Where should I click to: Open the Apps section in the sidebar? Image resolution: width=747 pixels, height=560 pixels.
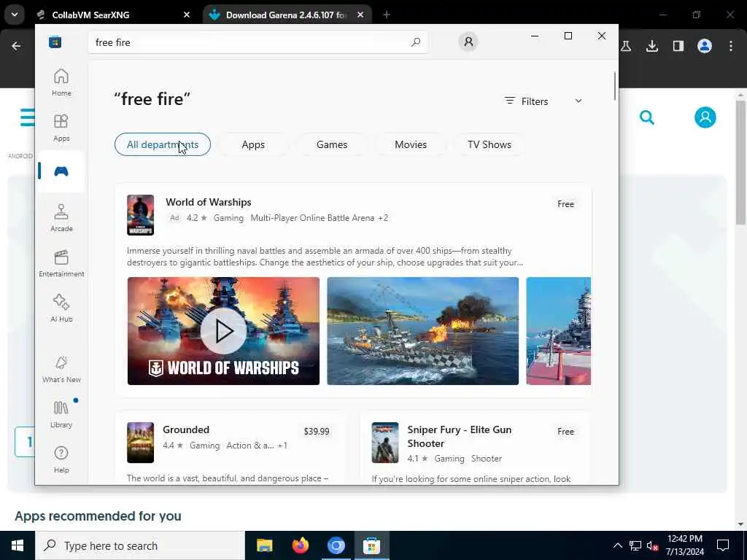point(61,128)
